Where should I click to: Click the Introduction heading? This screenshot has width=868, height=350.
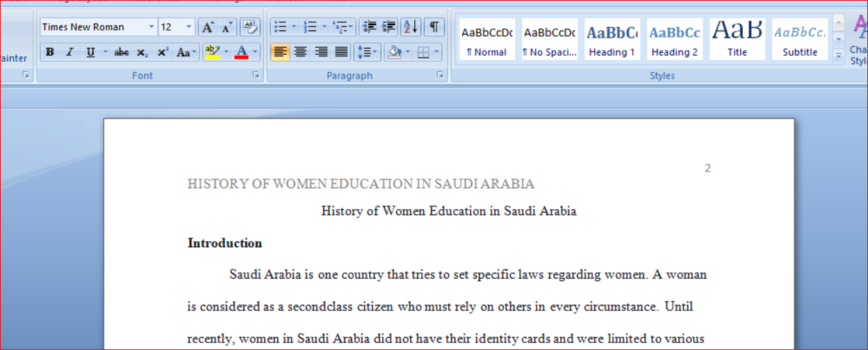[x=224, y=243]
